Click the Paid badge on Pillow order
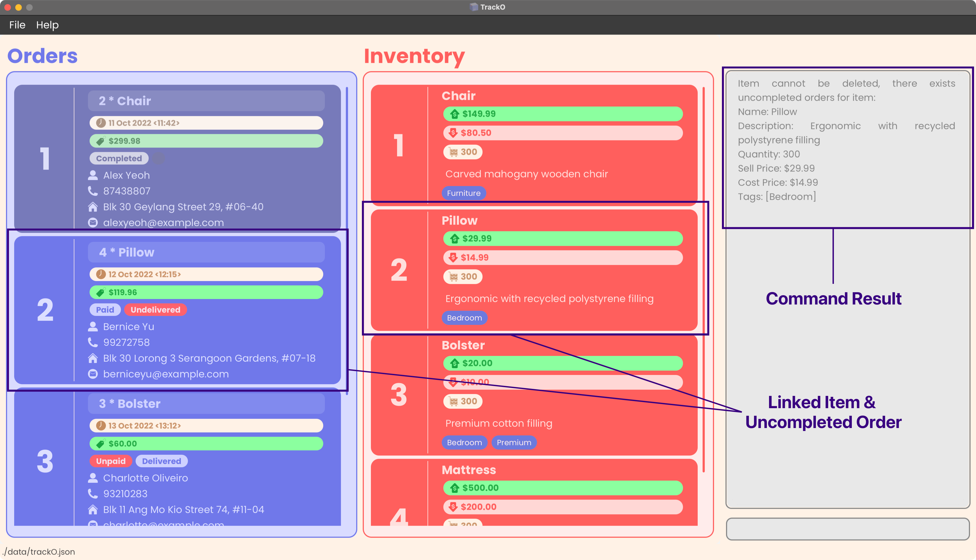 105,310
